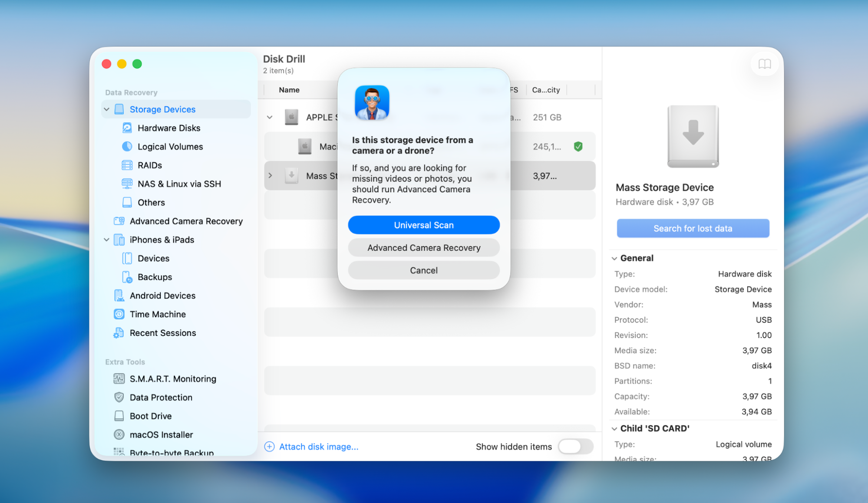Start Universal Scan in the dialog
The image size is (868, 503).
click(x=424, y=225)
